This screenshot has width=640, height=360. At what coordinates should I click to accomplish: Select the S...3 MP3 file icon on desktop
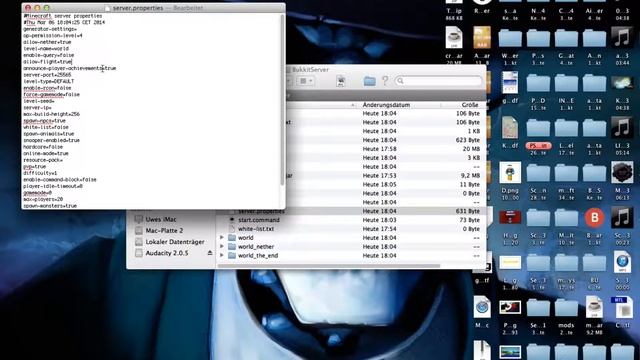click(x=622, y=262)
